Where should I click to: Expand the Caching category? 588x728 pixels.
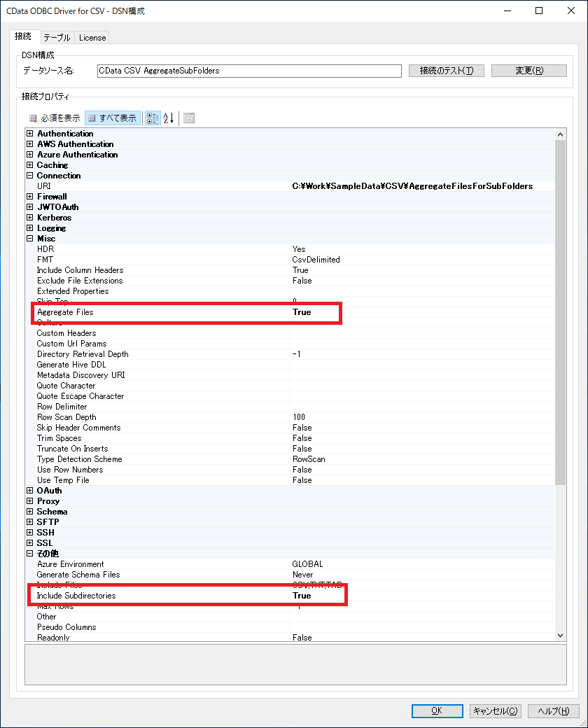pyautogui.click(x=29, y=164)
